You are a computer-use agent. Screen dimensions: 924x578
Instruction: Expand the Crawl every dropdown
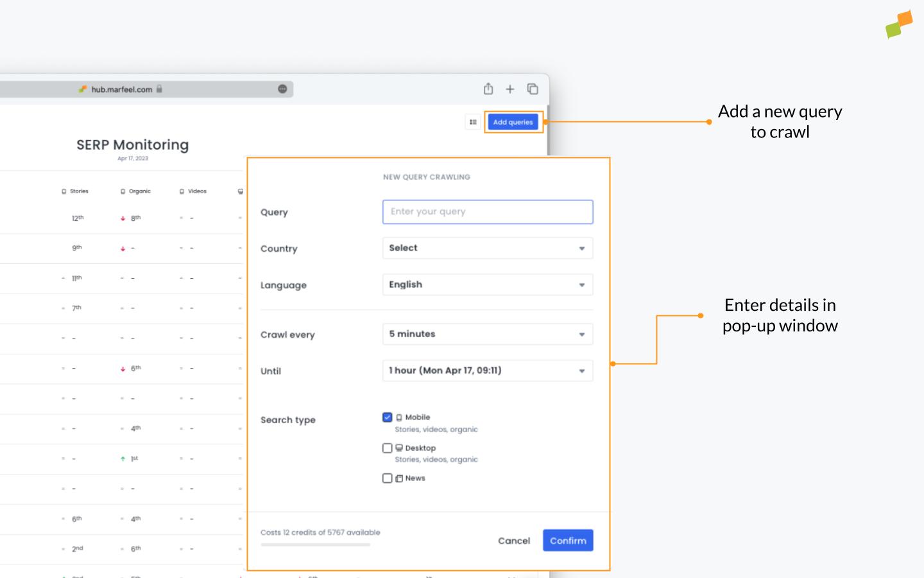[x=487, y=334]
